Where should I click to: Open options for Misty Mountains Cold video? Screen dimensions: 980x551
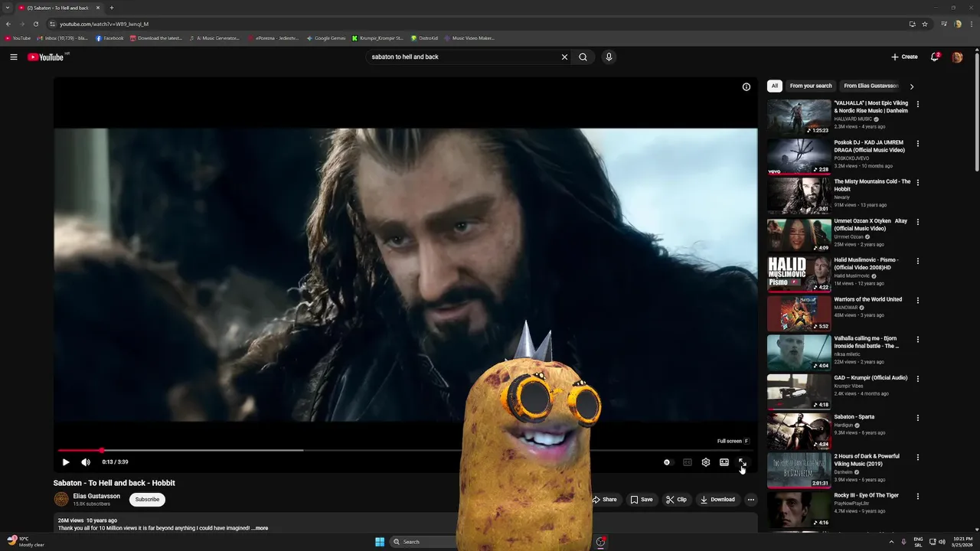coord(918,182)
